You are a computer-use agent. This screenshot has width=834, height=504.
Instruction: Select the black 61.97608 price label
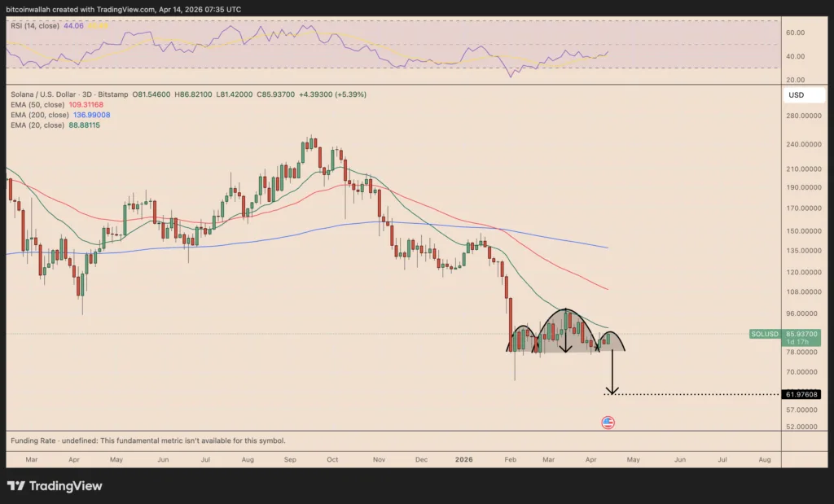(801, 394)
